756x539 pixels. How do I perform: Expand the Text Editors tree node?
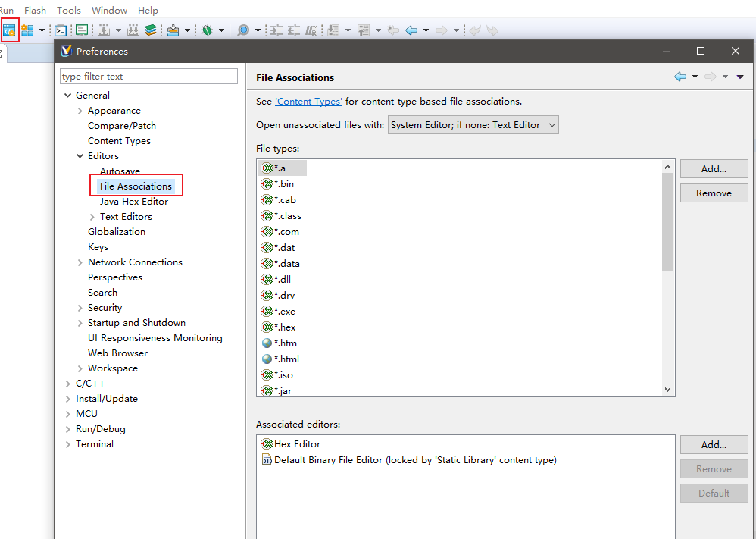click(x=92, y=217)
